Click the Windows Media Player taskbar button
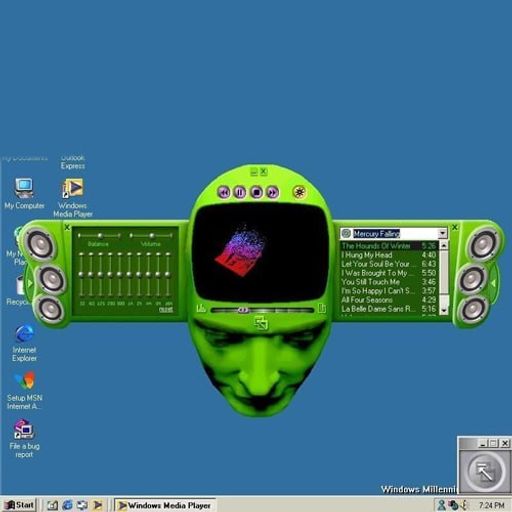This screenshot has height=512, width=512. [165, 505]
